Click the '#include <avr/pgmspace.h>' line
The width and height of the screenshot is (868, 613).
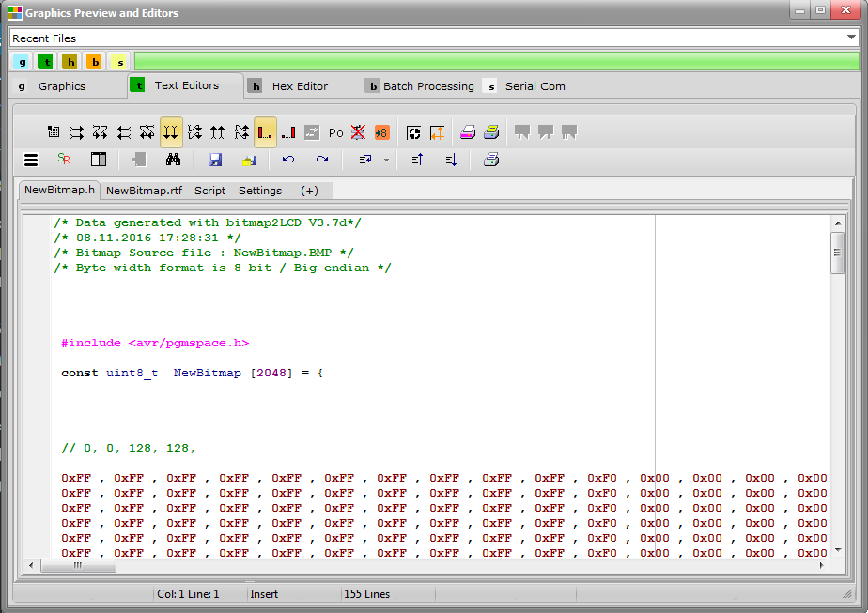pos(155,343)
